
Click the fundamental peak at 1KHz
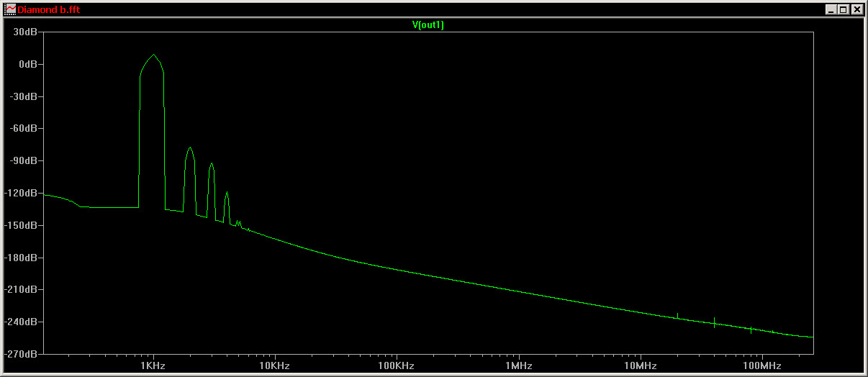click(153, 55)
